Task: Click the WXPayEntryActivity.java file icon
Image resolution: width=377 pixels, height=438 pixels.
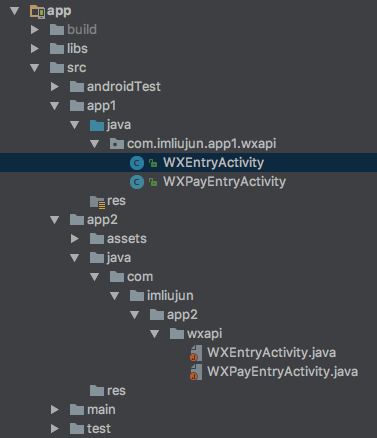Action: coord(196,372)
